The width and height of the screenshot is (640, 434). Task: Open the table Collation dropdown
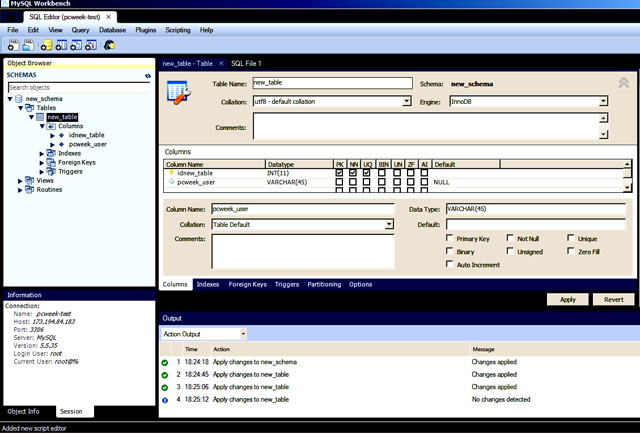407,101
